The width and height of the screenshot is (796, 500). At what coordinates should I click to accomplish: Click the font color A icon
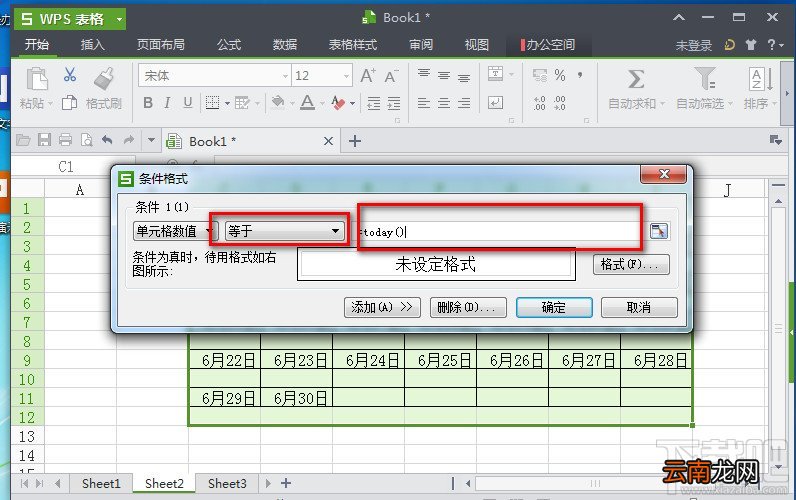(307, 103)
